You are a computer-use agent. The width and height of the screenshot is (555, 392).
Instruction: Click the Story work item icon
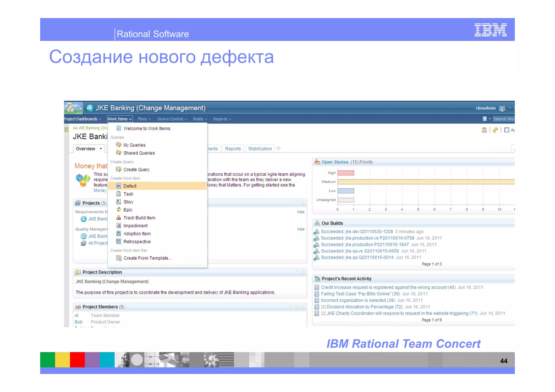pyautogui.click(x=118, y=202)
